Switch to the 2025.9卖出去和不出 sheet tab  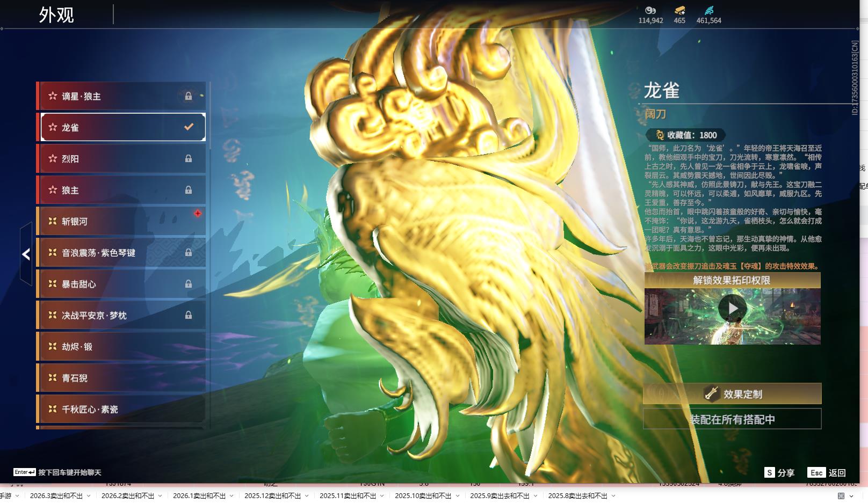click(x=500, y=496)
